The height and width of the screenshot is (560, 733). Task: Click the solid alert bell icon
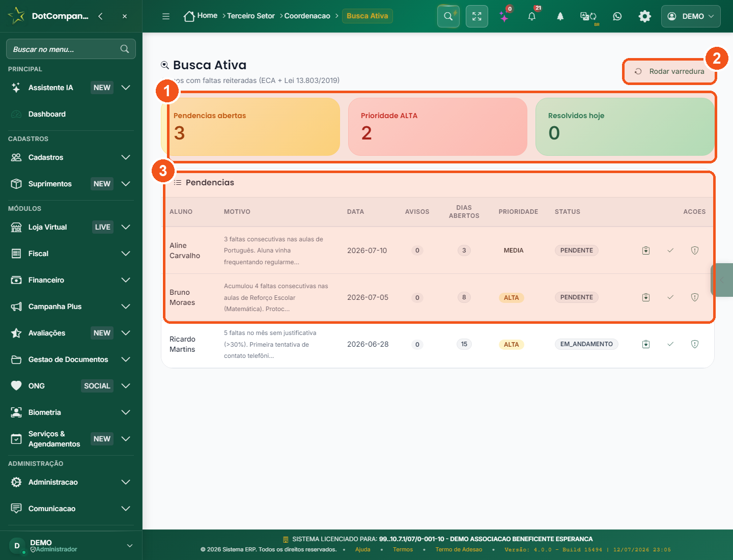[x=560, y=16]
